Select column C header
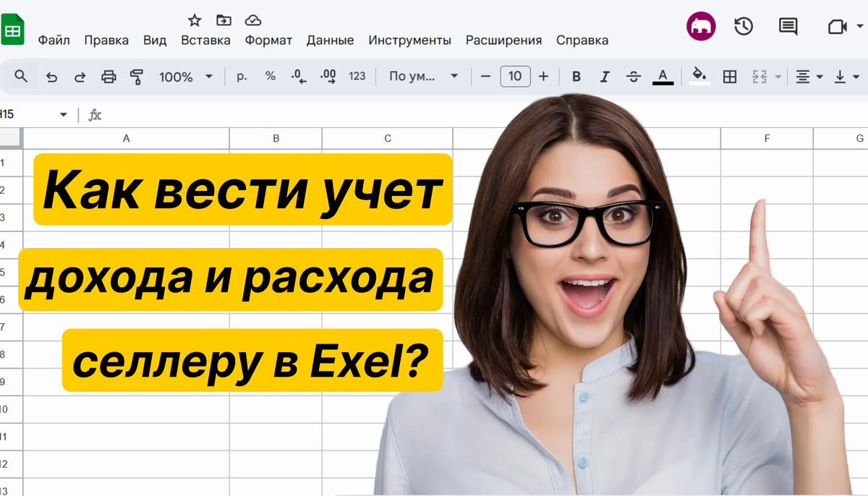Image resolution: width=868 pixels, height=496 pixels. click(x=388, y=138)
